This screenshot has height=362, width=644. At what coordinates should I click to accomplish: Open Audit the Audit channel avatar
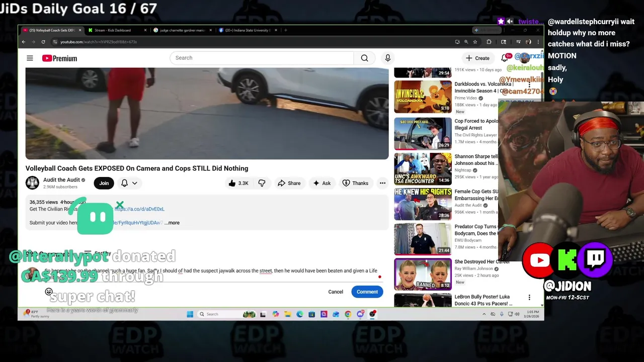pos(32,183)
